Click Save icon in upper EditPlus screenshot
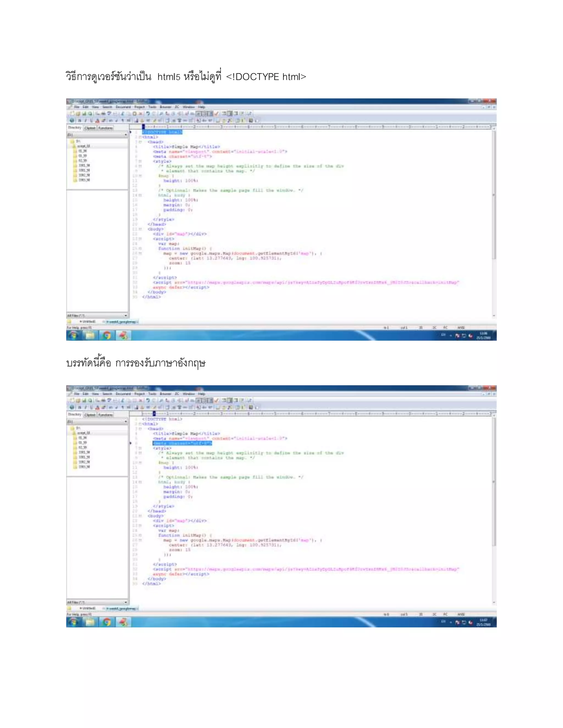Image resolution: width=563 pixels, height=728 pixels. click(x=84, y=114)
